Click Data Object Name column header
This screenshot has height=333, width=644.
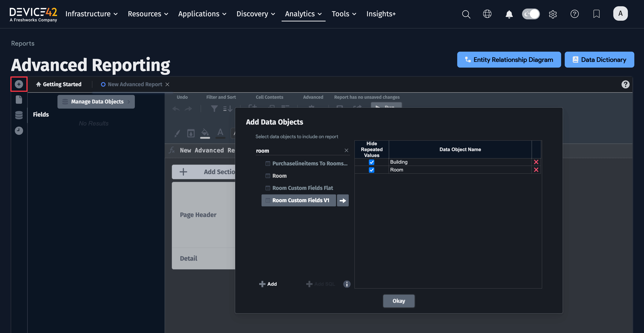tap(460, 149)
